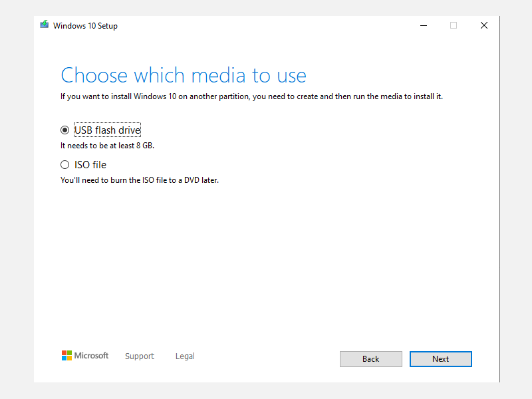Click the "USB flash drive" label text
The image size is (532, 399).
click(x=107, y=130)
